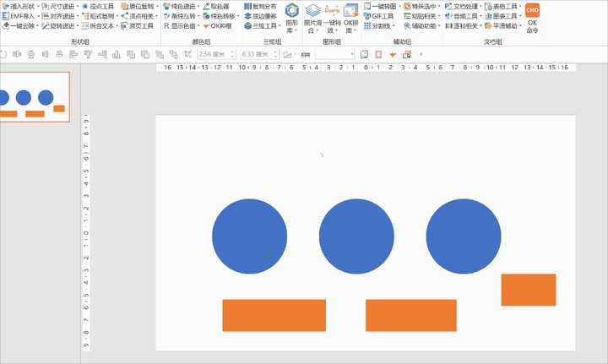Click the 特殊选中 tool
This screenshot has height=364, width=608.
(422, 7)
